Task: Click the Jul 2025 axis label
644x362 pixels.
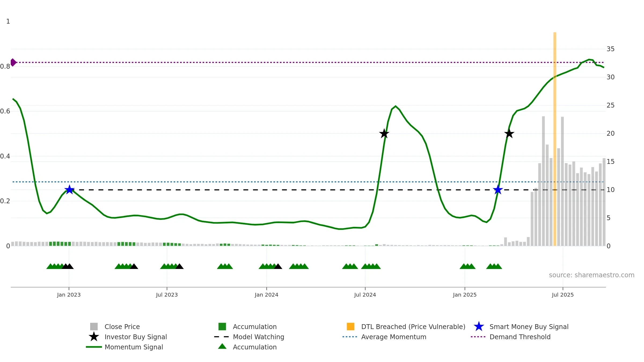Action: pos(563,295)
